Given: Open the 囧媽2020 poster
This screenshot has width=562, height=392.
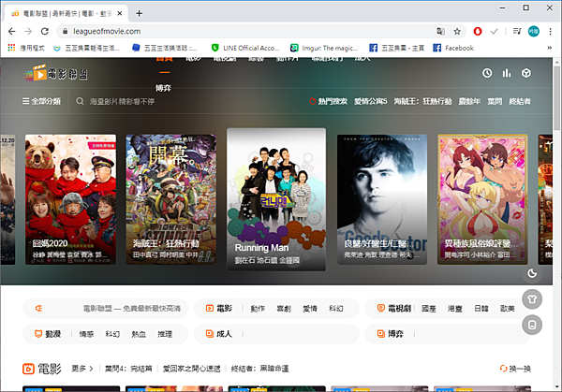Looking at the screenshot, I should [70, 199].
